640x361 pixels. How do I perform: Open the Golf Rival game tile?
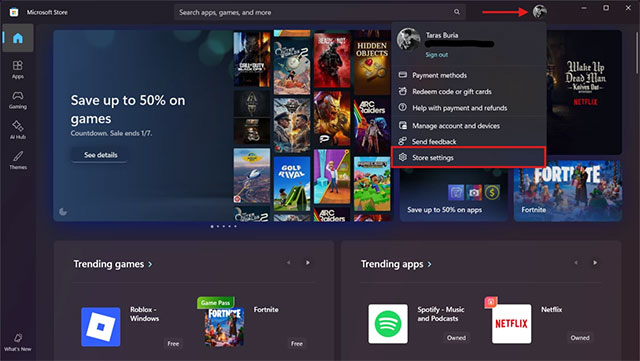pos(292,183)
